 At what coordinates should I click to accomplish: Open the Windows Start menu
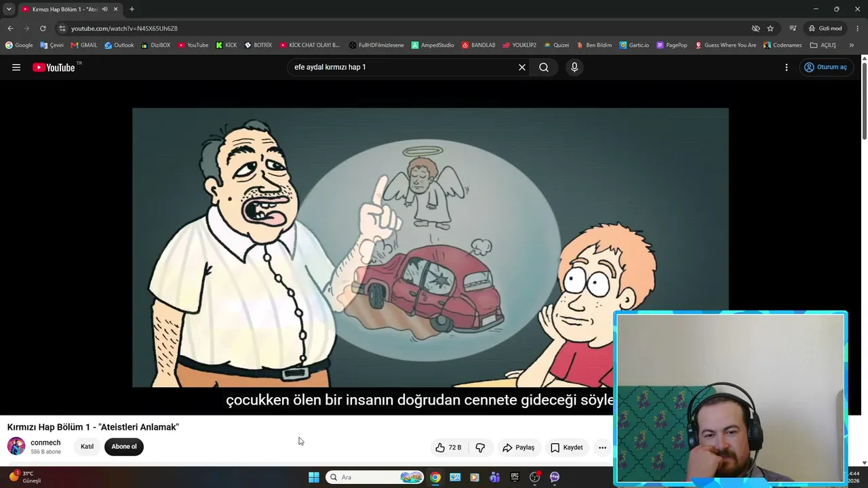coord(314,477)
